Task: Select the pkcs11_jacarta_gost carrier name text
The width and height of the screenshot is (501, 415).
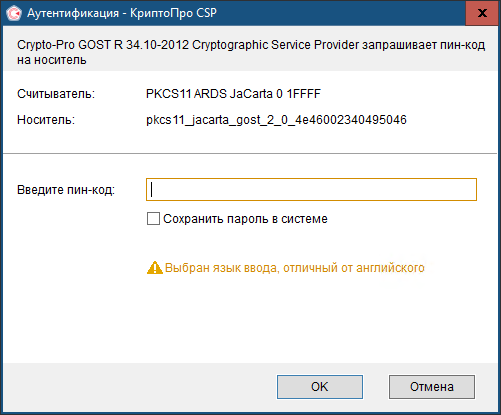Action: (x=276, y=120)
